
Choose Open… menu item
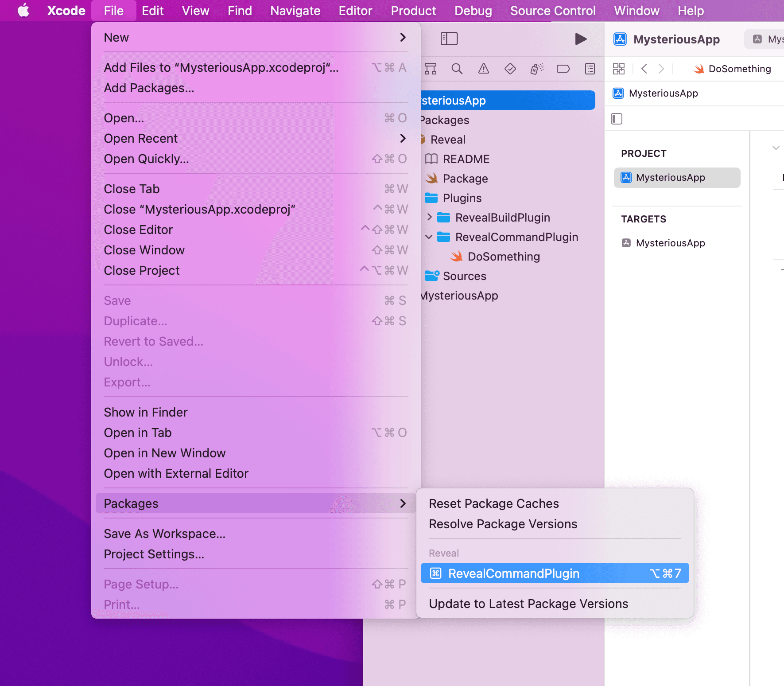click(256, 118)
